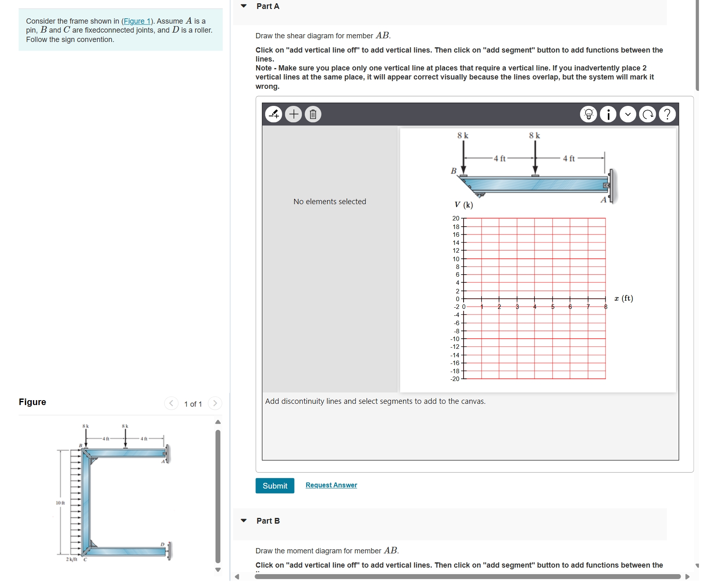Screen dimensions: 710x588
Task: Click the page's right vertical scrollbar thumb
Action: (x=697, y=45)
